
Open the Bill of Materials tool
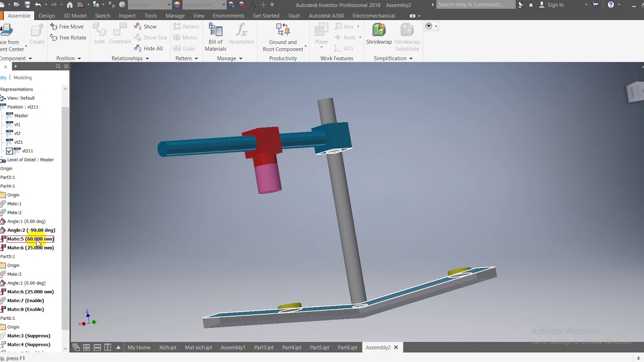215,37
